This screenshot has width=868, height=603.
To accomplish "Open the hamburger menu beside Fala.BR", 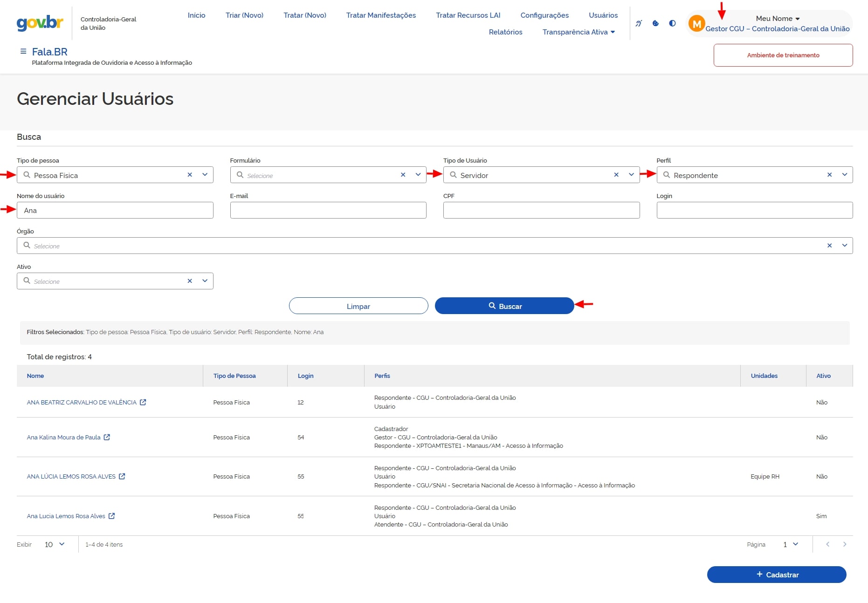I will point(23,51).
